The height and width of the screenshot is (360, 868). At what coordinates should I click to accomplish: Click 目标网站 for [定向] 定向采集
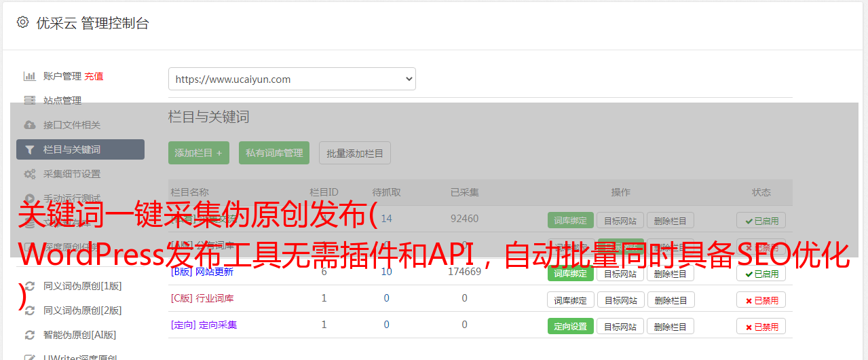[x=620, y=326]
